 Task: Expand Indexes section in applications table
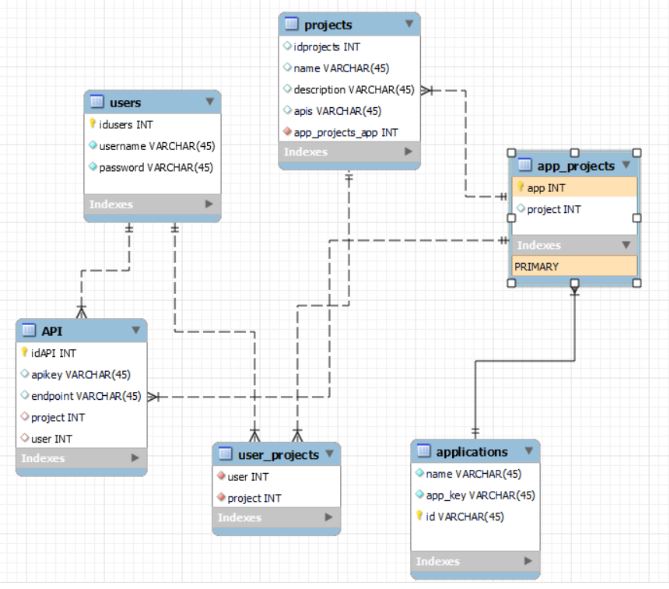[x=528, y=561]
